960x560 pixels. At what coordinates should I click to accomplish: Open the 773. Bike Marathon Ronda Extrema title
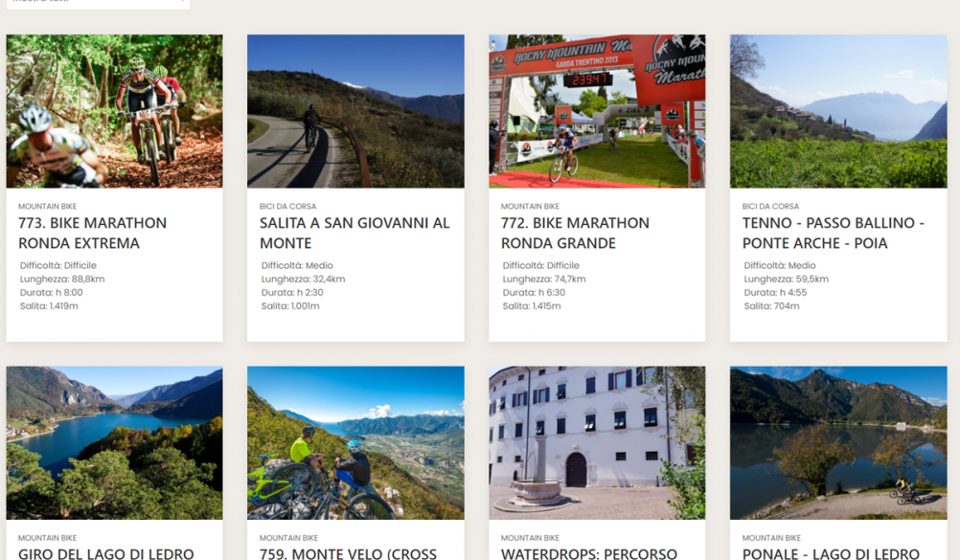(x=92, y=233)
